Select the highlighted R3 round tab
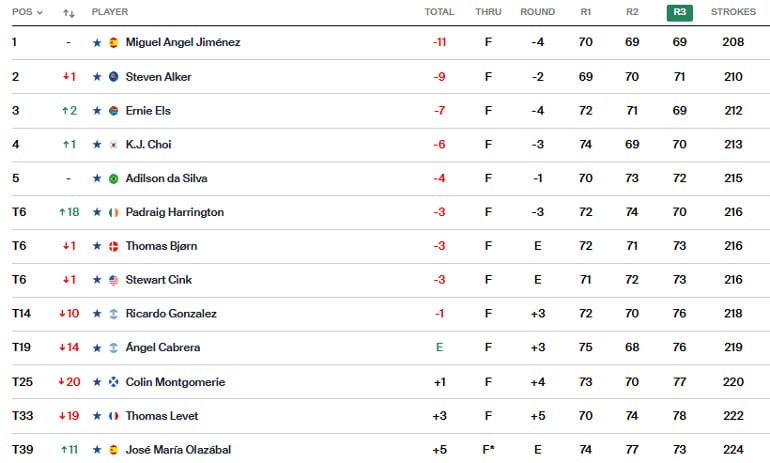770x463 pixels. pos(680,12)
